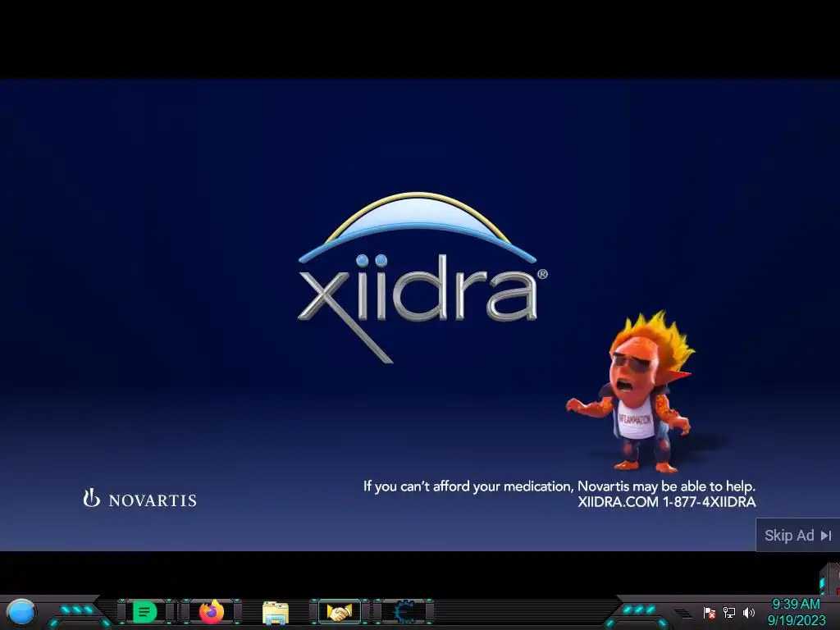
Task: Open the Start orb menu
Action: pyautogui.click(x=21, y=612)
